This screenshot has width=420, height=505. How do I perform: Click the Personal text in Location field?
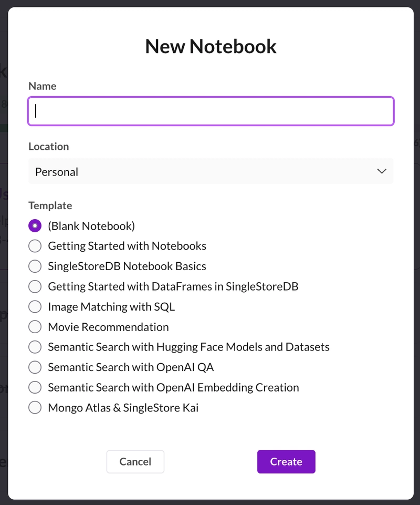tap(57, 172)
